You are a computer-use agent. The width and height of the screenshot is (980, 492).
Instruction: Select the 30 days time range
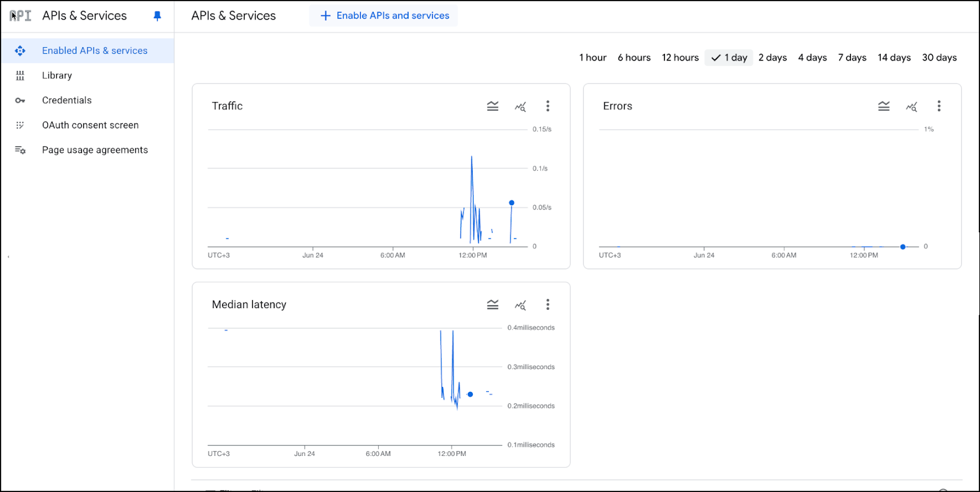(939, 57)
